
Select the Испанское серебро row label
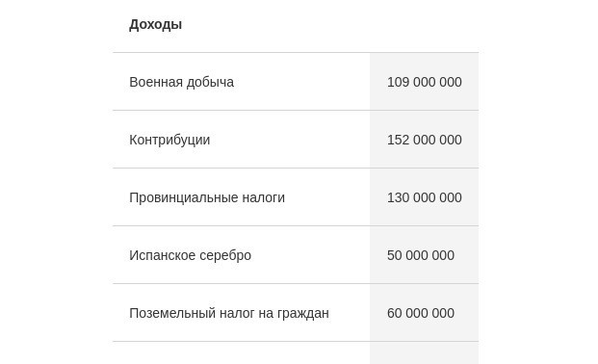190,255
